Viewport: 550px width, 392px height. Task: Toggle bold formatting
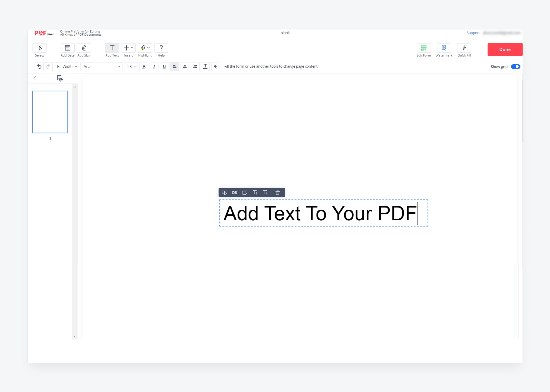(x=144, y=66)
